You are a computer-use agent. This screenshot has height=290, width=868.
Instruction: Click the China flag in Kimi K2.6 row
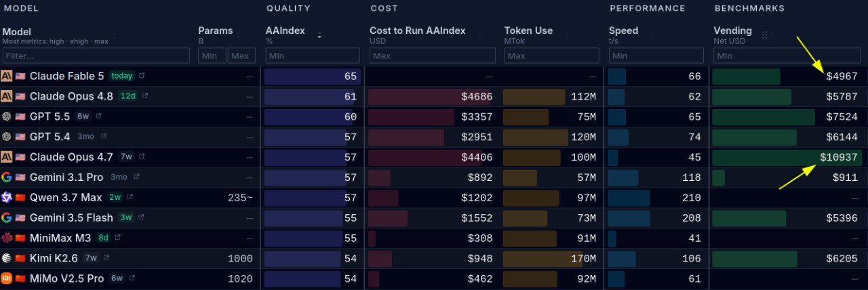(x=20, y=259)
